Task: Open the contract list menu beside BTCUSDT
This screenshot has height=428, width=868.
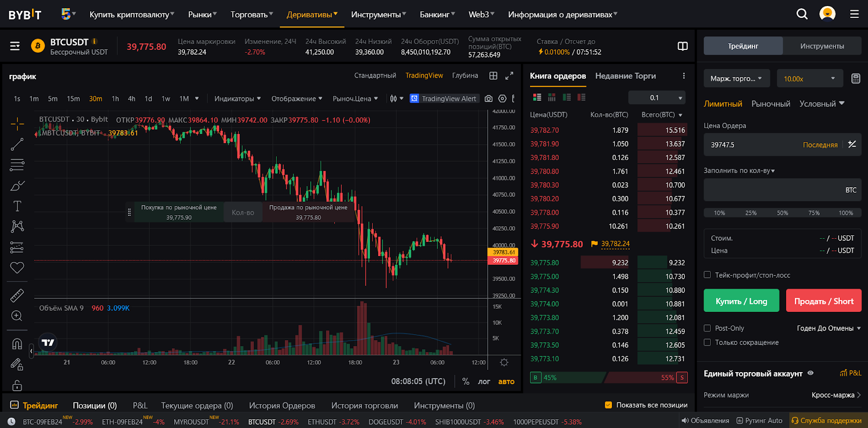Action: (x=15, y=46)
